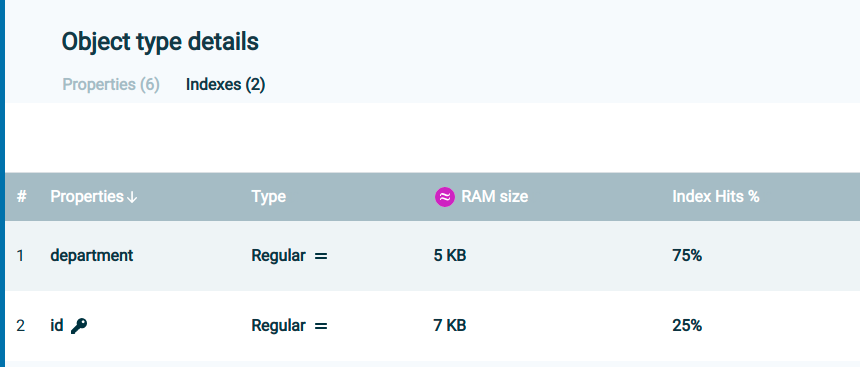
Task: Select the 7 KB RAM size cell
Action: [450, 326]
